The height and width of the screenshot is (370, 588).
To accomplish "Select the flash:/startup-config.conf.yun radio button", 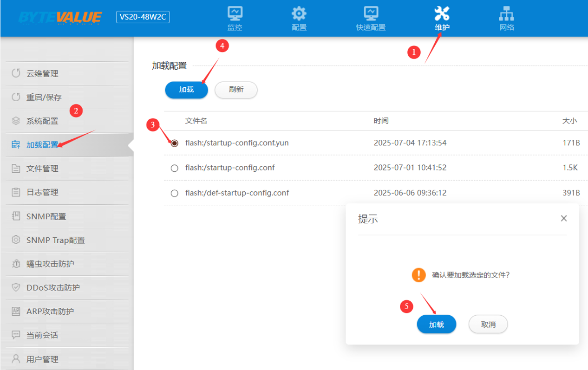I will 175,143.
